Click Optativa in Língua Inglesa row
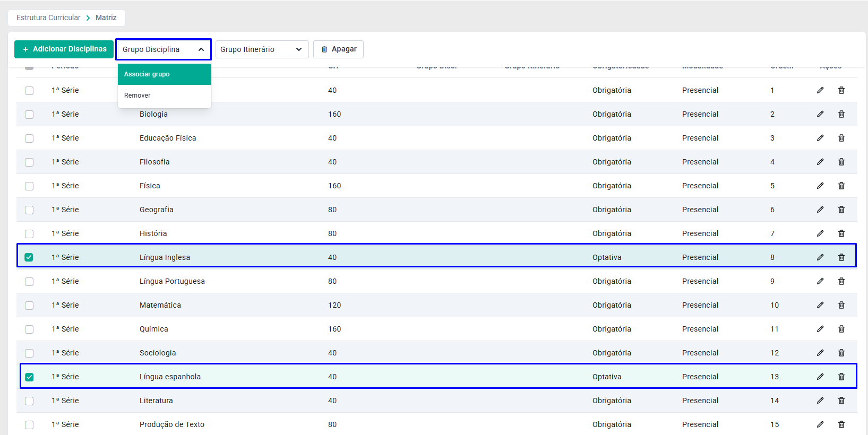The width and height of the screenshot is (868, 435). (x=607, y=257)
